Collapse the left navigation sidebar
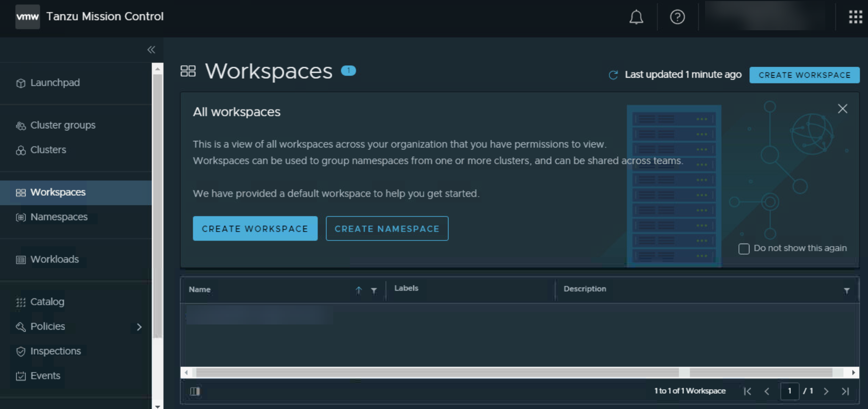 coord(151,50)
